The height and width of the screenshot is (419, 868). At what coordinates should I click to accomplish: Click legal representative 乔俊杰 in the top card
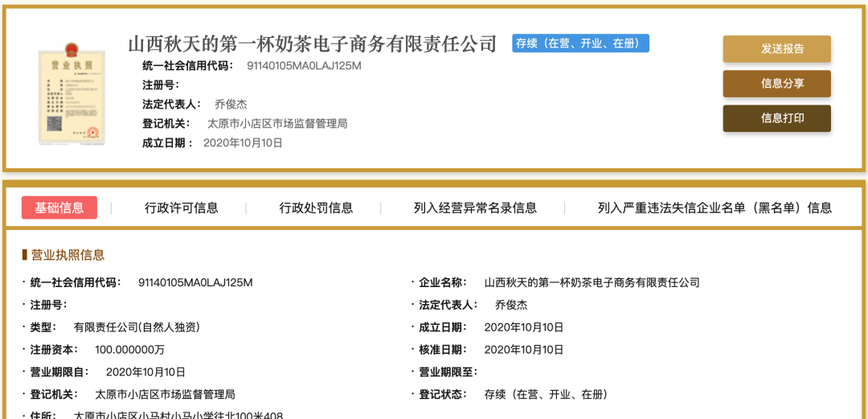point(231,105)
